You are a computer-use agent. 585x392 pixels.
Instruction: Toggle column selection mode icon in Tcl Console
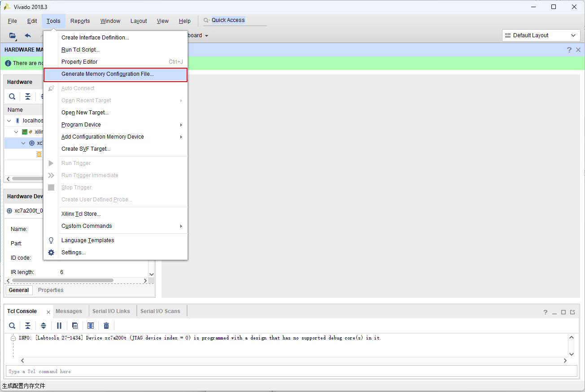click(x=91, y=326)
